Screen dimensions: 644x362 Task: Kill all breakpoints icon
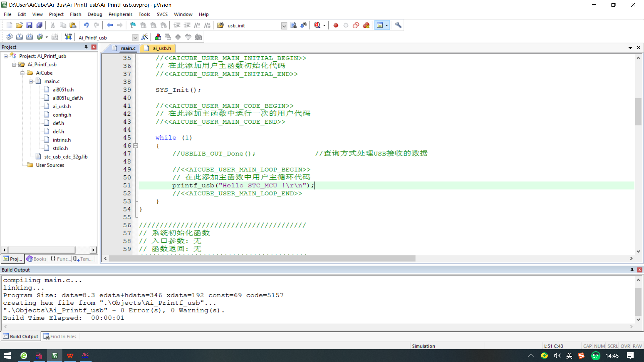tap(366, 25)
